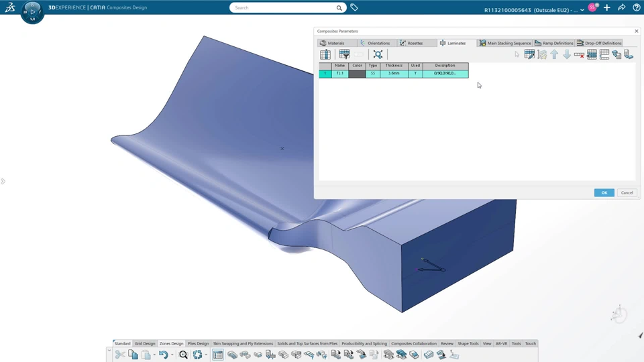Open the Undo history dropdown arrow

coord(172,355)
